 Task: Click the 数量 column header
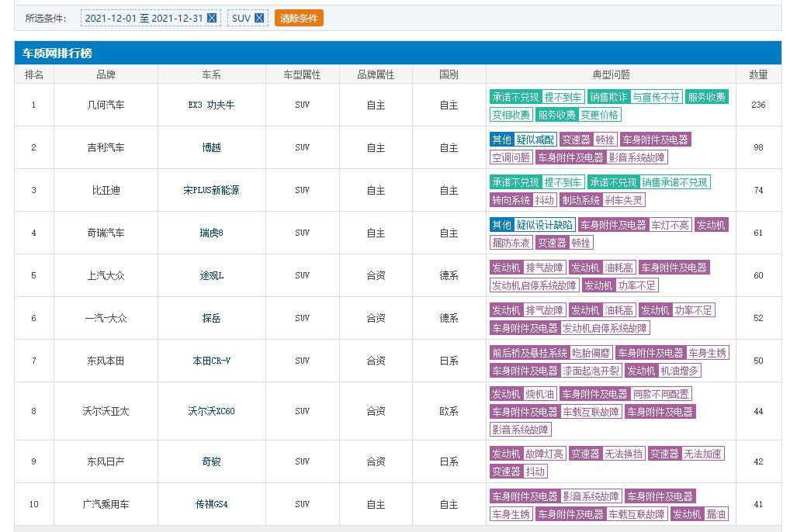click(x=758, y=74)
